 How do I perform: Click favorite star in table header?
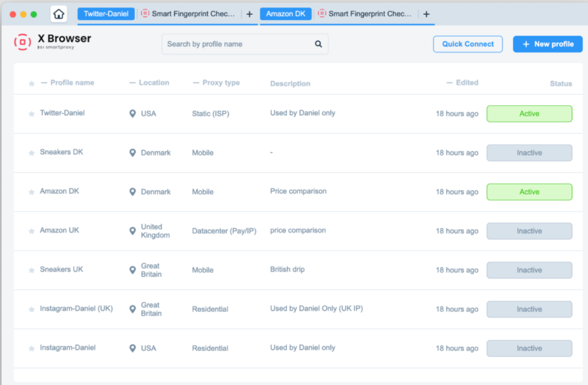tap(32, 83)
